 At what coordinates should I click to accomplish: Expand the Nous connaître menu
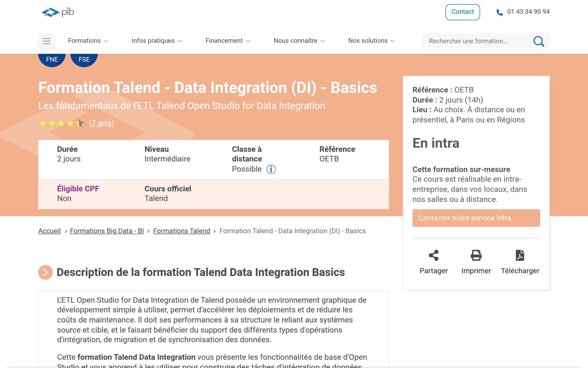pyautogui.click(x=299, y=41)
